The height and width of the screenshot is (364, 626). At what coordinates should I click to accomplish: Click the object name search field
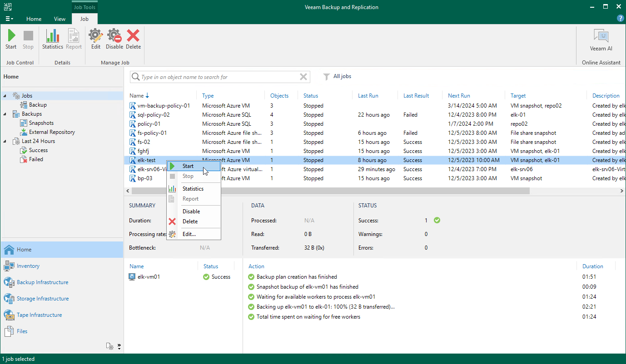[219, 77]
